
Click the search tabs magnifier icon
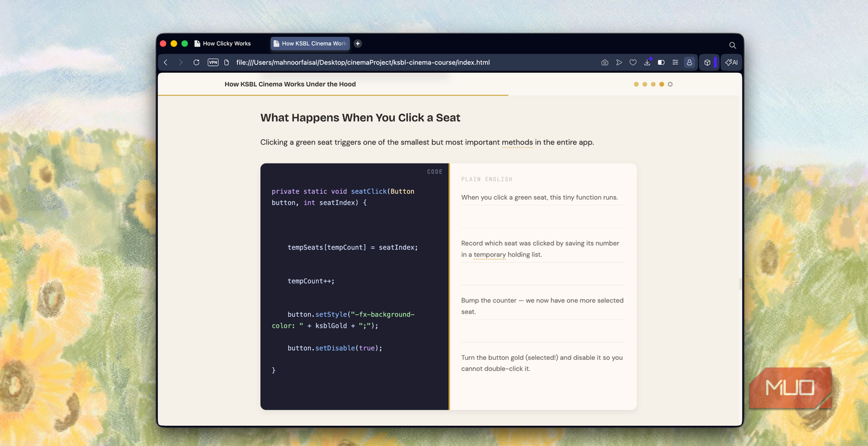(x=733, y=45)
